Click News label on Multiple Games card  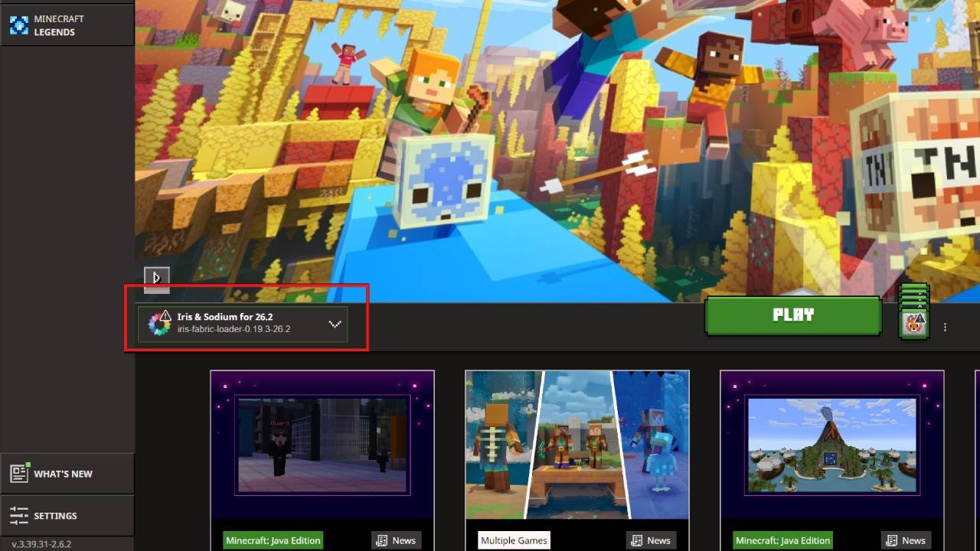coord(652,540)
